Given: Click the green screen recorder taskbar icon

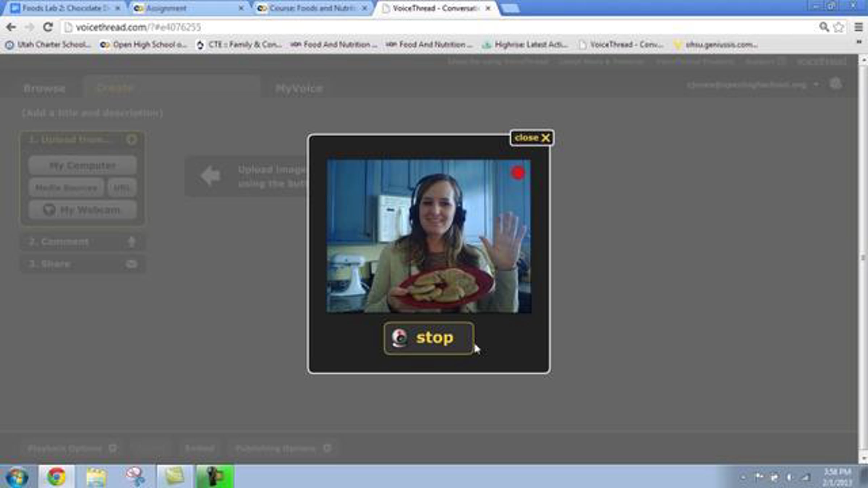Looking at the screenshot, I should [x=214, y=477].
